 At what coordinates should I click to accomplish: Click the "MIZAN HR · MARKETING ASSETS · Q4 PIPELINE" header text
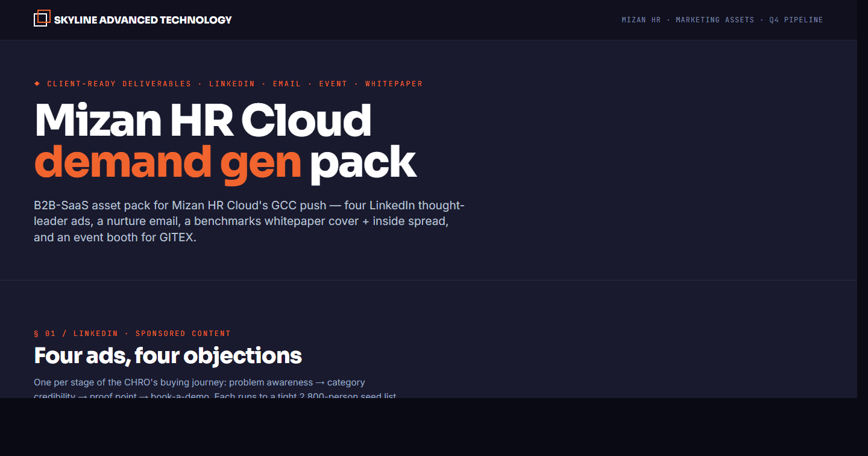click(x=722, y=20)
